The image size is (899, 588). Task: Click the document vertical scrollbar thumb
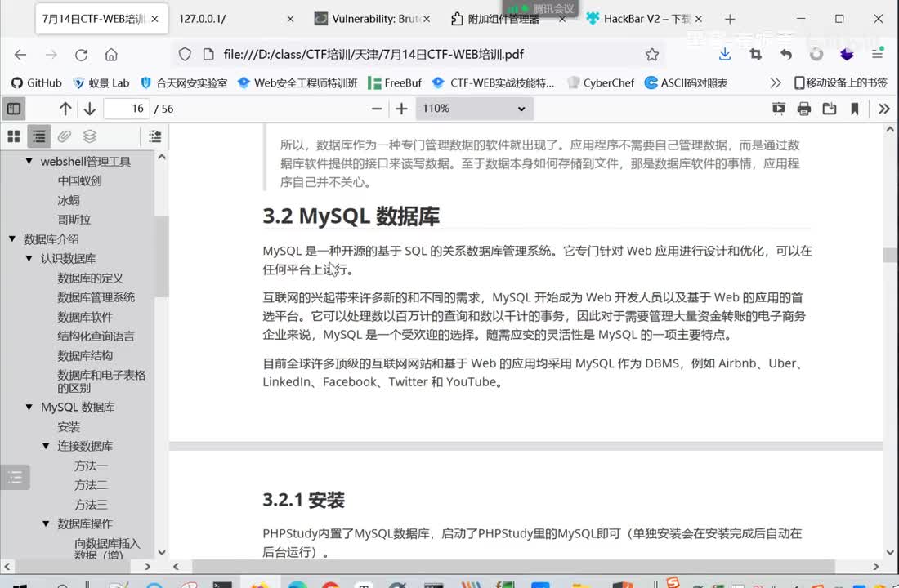(x=890, y=255)
